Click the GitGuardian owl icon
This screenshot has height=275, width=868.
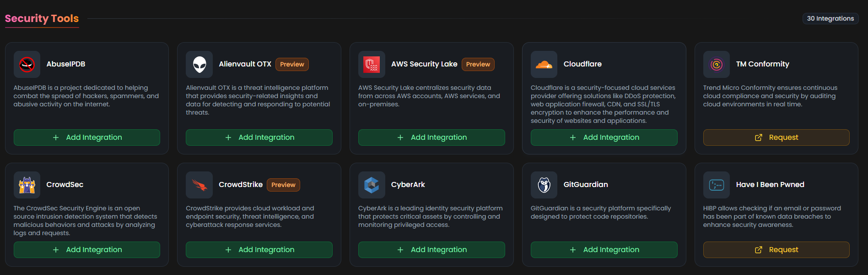[544, 185]
